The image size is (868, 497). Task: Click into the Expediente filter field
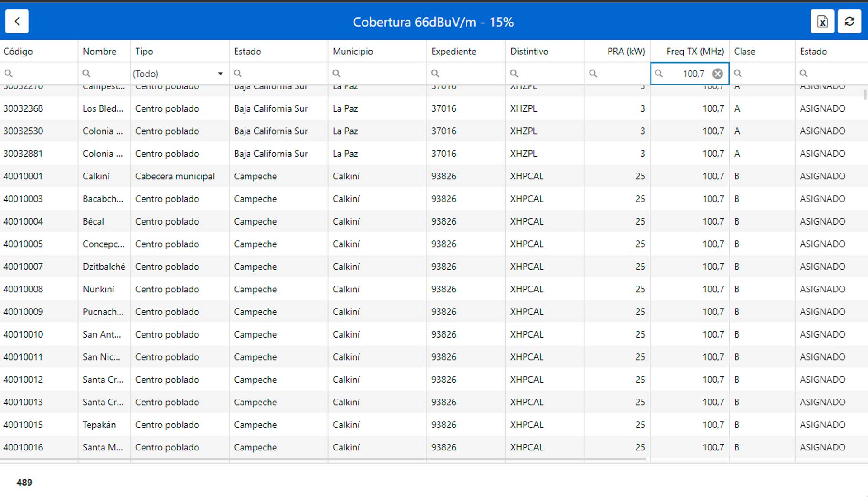pyautogui.click(x=466, y=74)
